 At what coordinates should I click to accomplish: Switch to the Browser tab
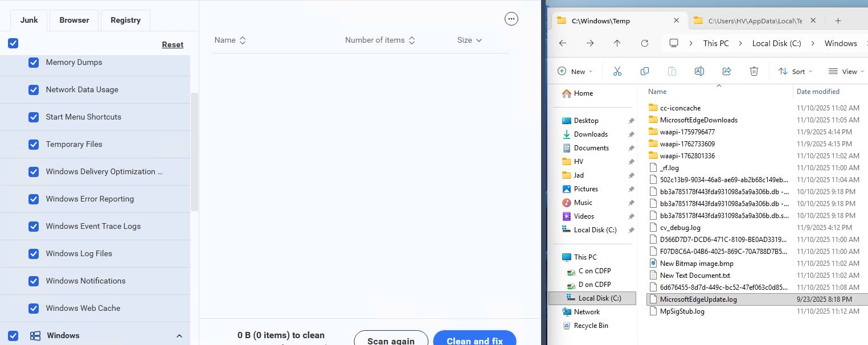click(x=74, y=20)
